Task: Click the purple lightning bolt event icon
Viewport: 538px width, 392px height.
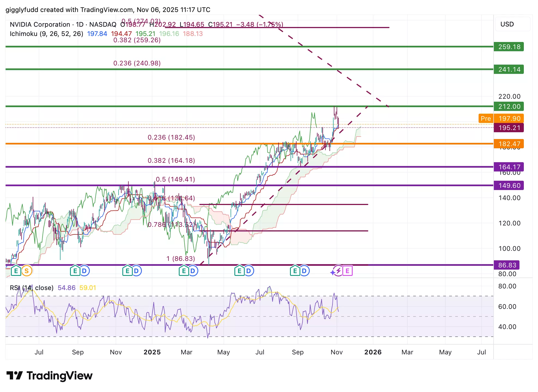Action: pos(338,271)
